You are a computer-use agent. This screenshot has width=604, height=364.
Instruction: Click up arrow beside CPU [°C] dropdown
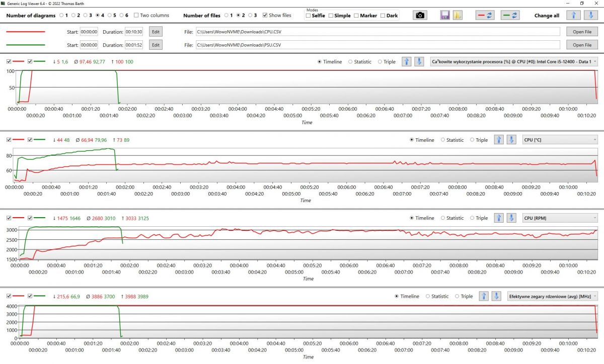tap(499, 140)
